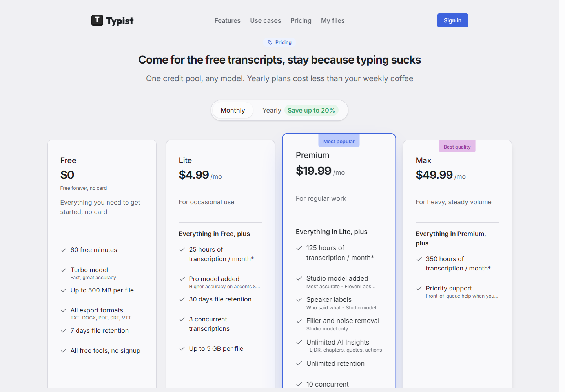Click 'Free forever, no card' note
This screenshot has height=392, width=565.
[84, 188]
